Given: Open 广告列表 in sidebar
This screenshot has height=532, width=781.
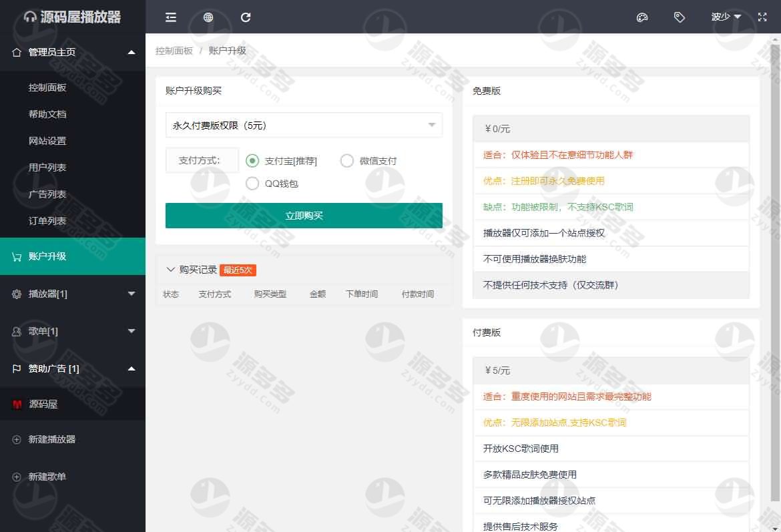Looking at the screenshot, I should (x=47, y=194).
